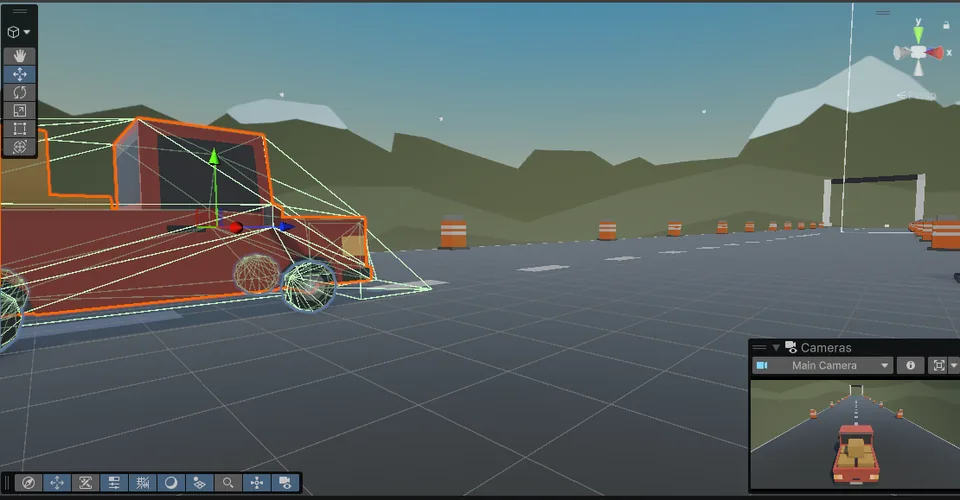960x500 pixels.
Task: Collapse the Cameras overlay with its triangle
Action: 776,348
